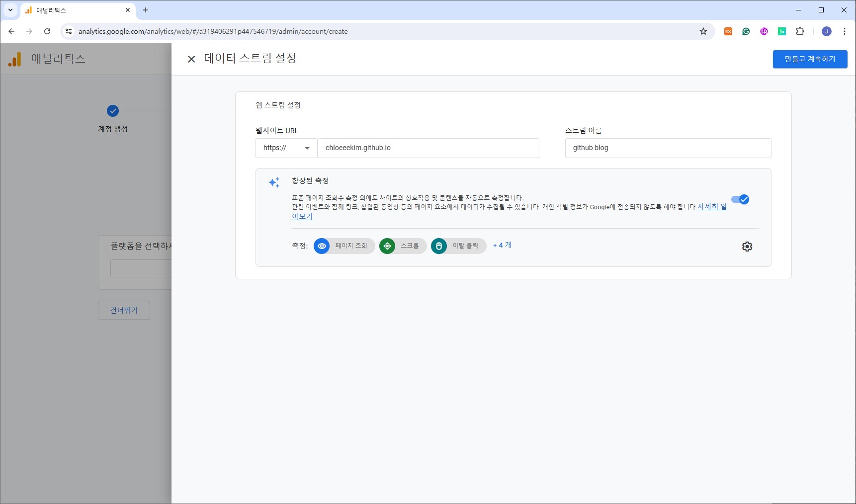Maximize the Chrome window

point(821,10)
